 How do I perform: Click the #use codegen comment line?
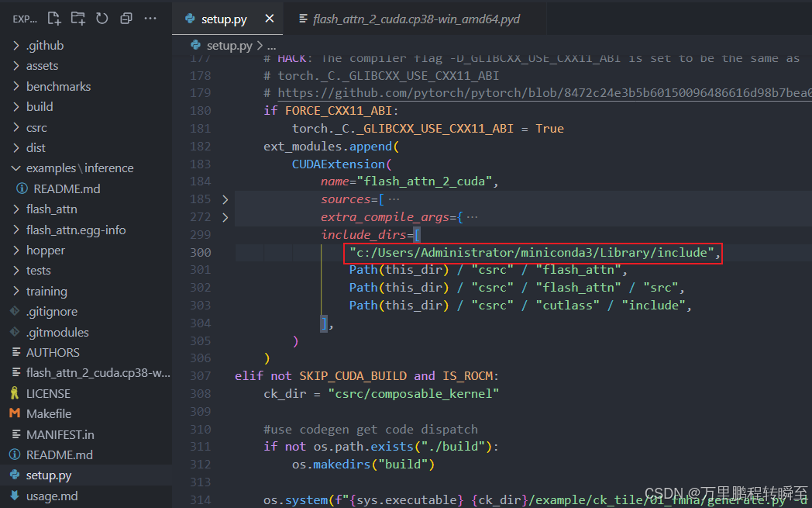[370, 429]
